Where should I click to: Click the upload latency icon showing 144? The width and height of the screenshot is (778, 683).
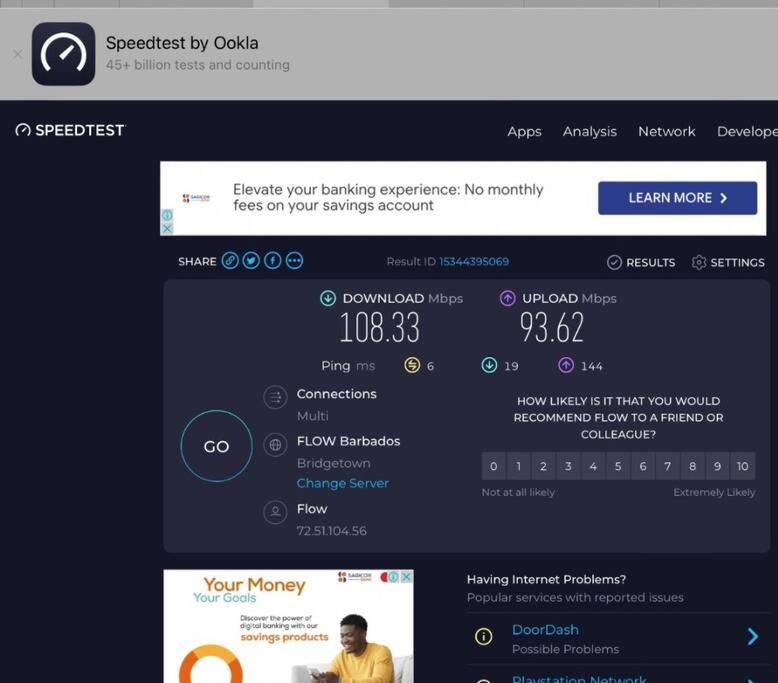[566, 365]
